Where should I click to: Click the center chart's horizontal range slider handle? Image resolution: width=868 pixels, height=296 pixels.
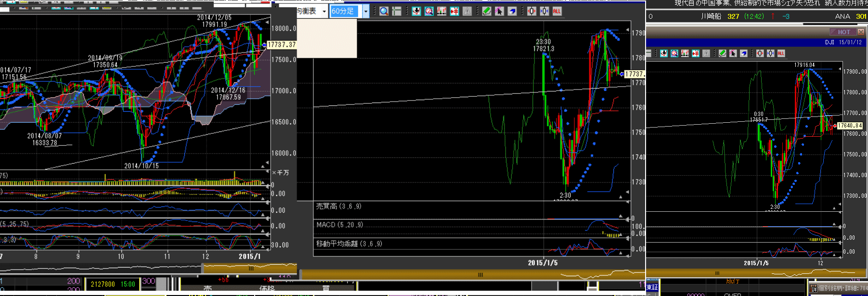pos(480,275)
